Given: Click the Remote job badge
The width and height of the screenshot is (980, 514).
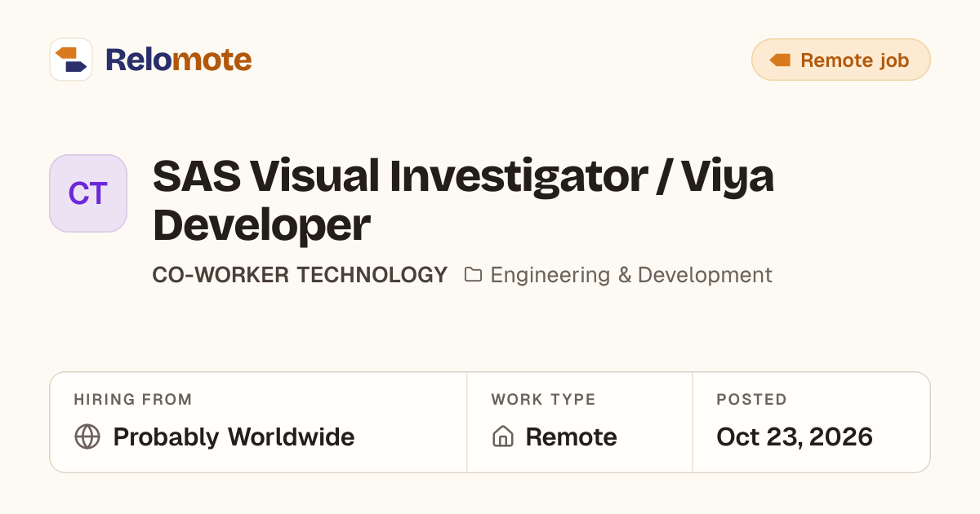Looking at the screenshot, I should click(x=840, y=60).
